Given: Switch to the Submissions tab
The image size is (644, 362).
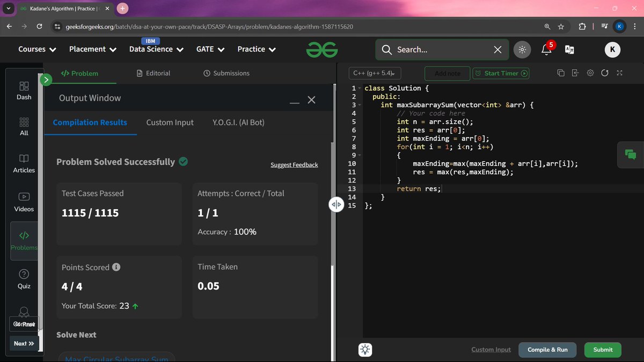Looking at the screenshot, I should tap(226, 73).
